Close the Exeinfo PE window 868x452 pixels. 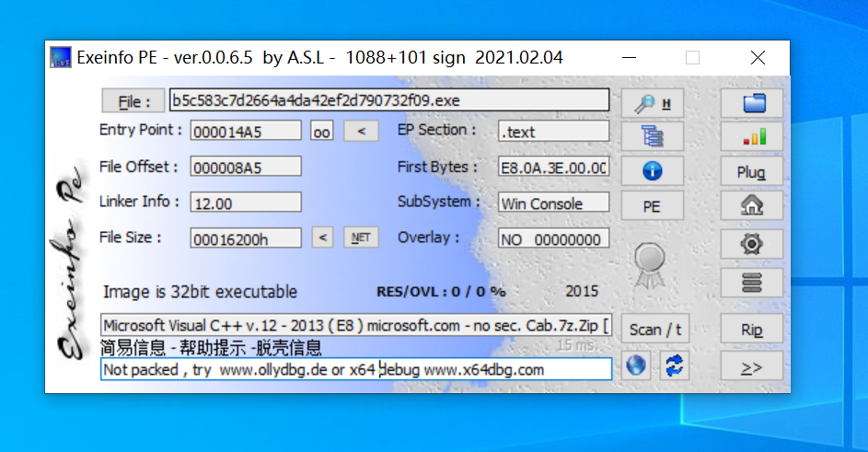pos(758,57)
